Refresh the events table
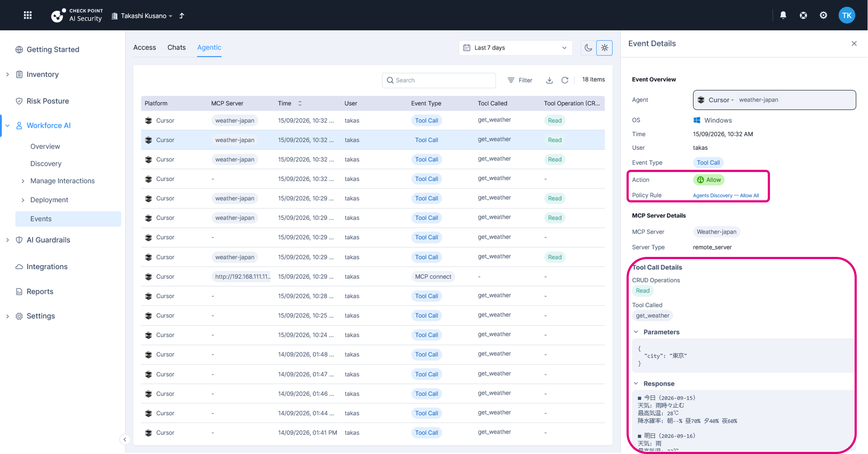 tap(565, 80)
